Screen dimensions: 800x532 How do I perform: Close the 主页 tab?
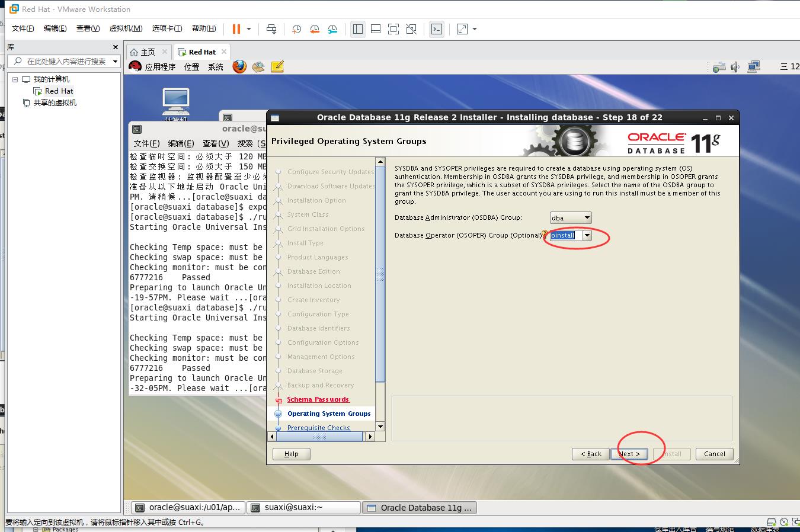click(x=165, y=52)
